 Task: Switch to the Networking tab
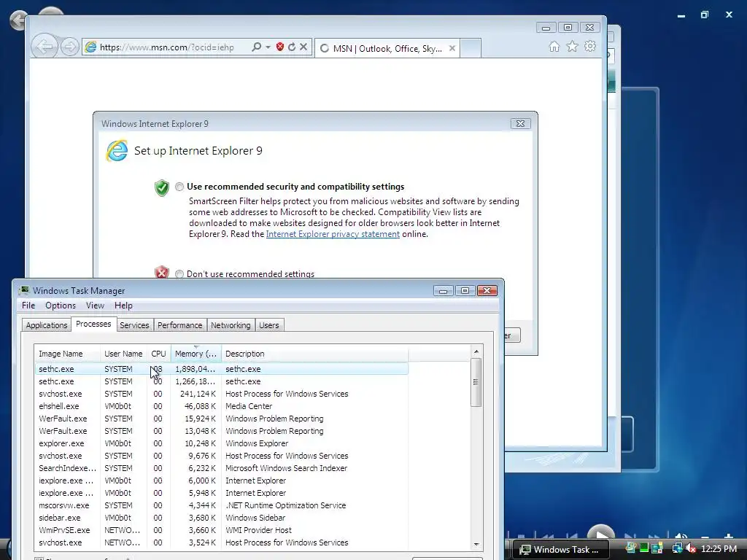[x=231, y=325]
